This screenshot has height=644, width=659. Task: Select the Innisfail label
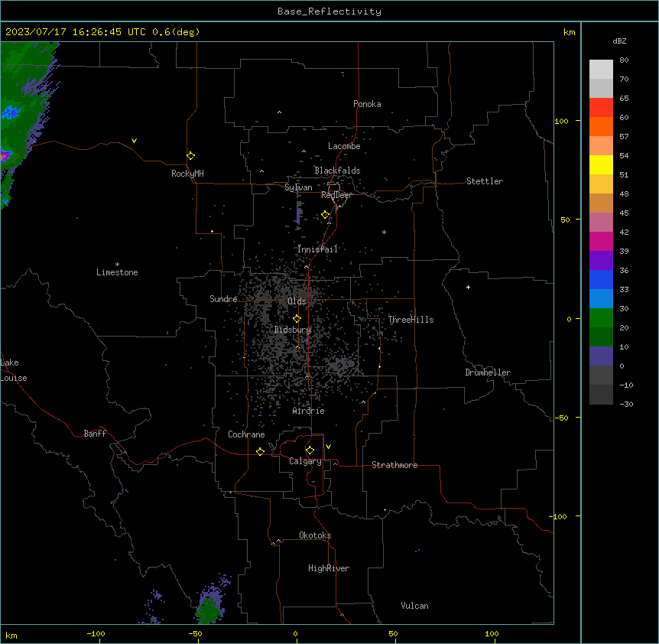point(318,249)
